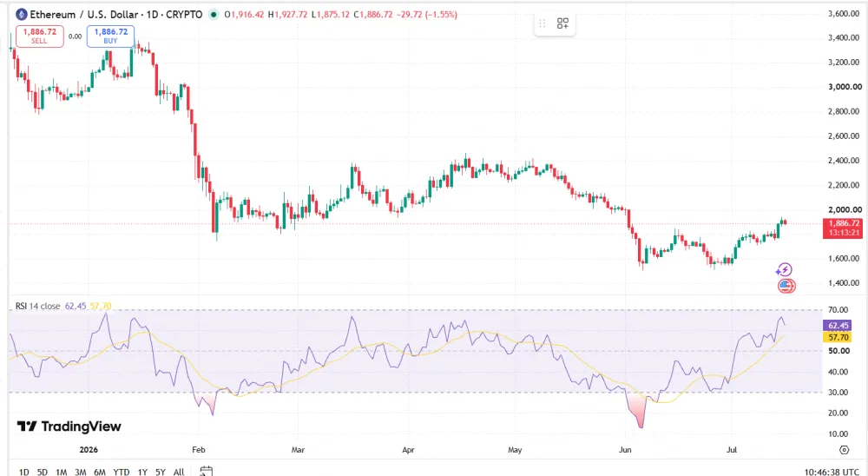Viewport: 868px width, 476px height.
Task: Click the 57.70 value in RSI legend
Action: click(x=101, y=306)
